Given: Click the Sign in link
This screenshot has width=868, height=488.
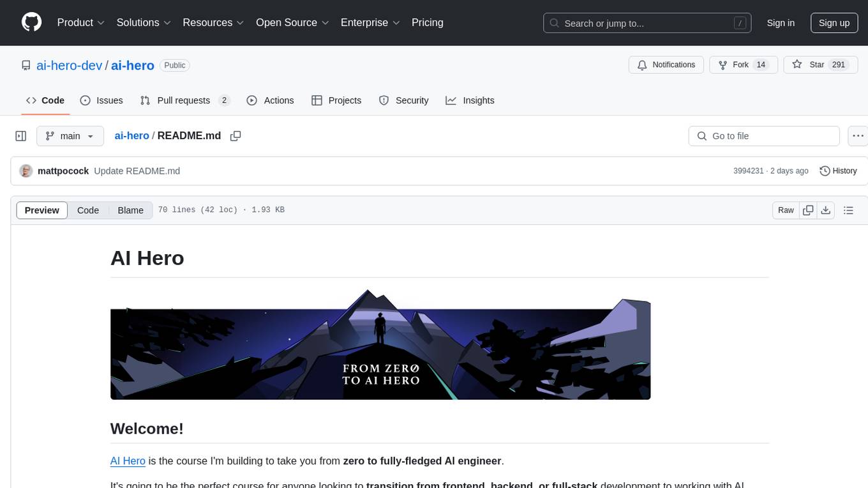Looking at the screenshot, I should click(781, 23).
